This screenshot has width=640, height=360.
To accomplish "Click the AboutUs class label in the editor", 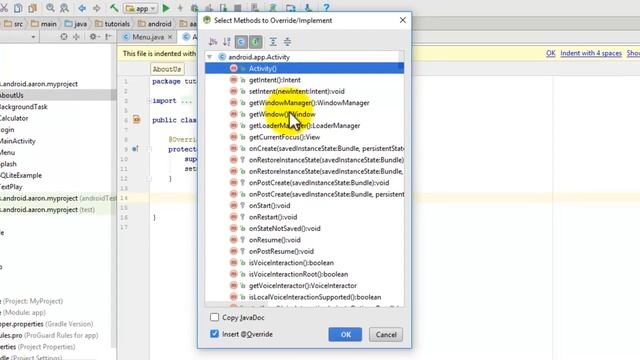I will click(167, 69).
